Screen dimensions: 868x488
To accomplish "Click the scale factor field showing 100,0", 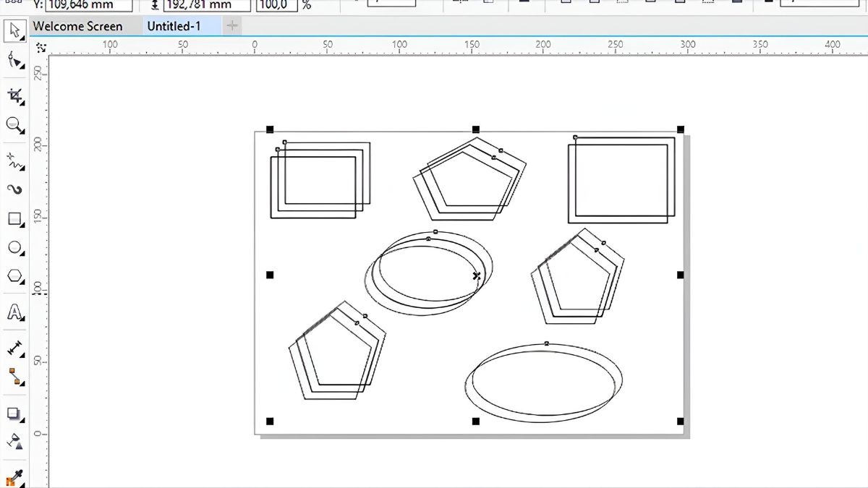I will [x=277, y=5].
